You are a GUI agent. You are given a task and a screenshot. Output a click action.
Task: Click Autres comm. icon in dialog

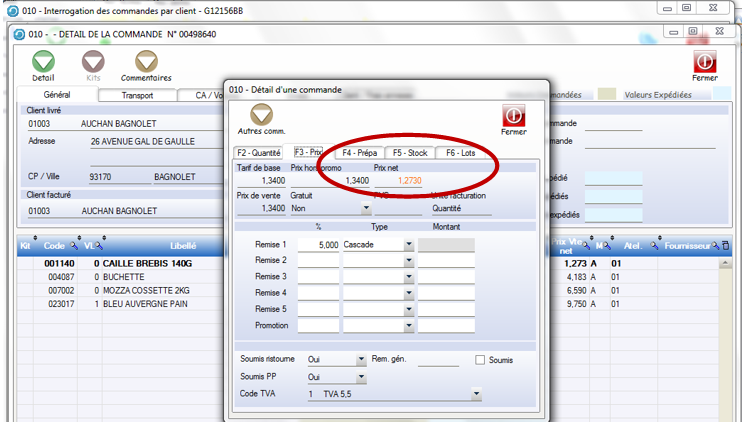tap(261, 115)
